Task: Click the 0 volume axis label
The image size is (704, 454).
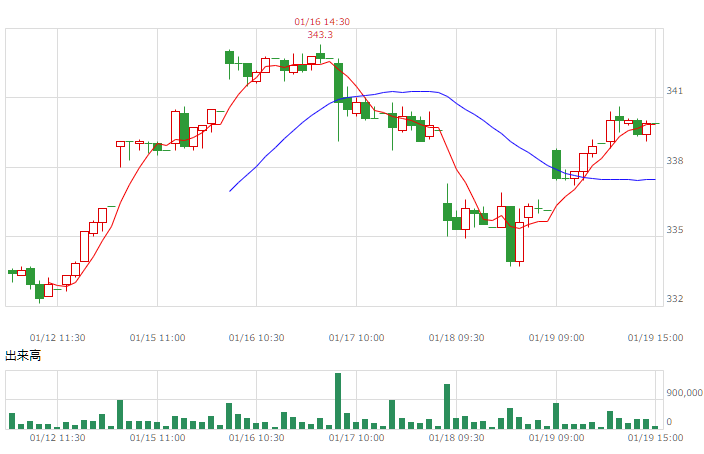Action: [x=669, y=422]
